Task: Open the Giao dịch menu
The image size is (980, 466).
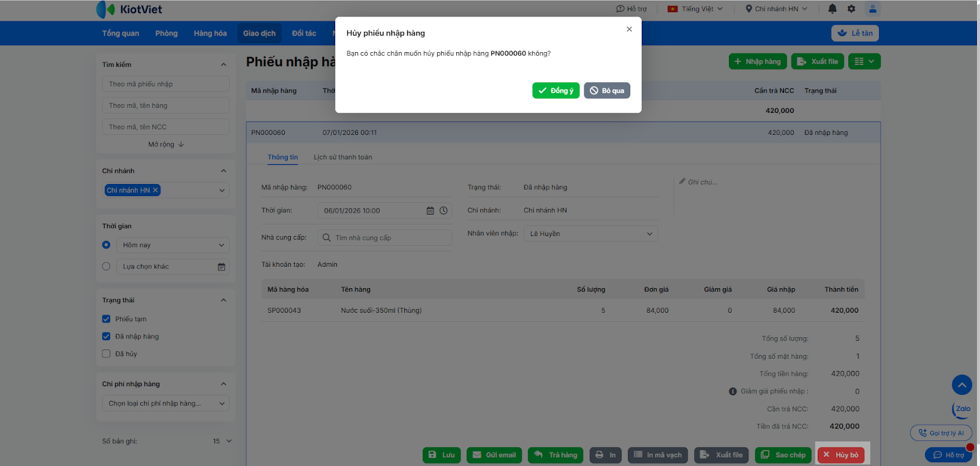Action: point(259,33)
